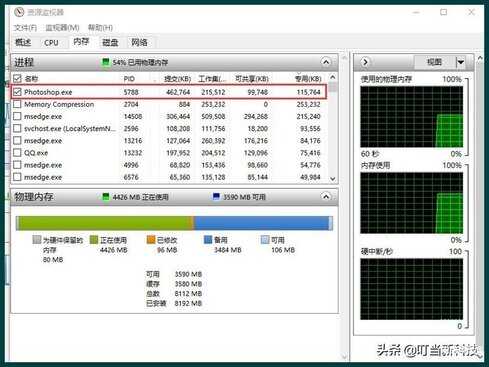The image size is (489, 367).
Task: Open the 监视器(M) menu
Action: coord(62,28)
